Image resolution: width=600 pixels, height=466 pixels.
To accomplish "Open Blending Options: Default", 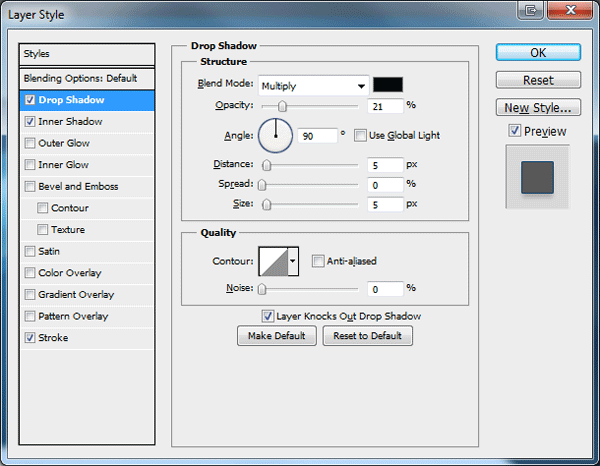I will point(87,78).
